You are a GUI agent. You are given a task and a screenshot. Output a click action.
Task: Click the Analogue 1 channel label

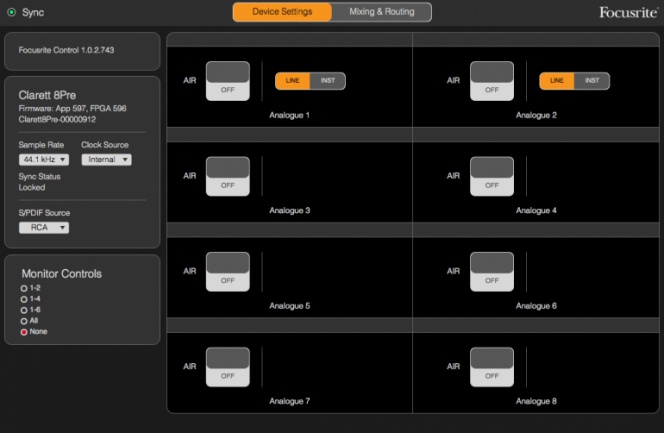(290, 115)
